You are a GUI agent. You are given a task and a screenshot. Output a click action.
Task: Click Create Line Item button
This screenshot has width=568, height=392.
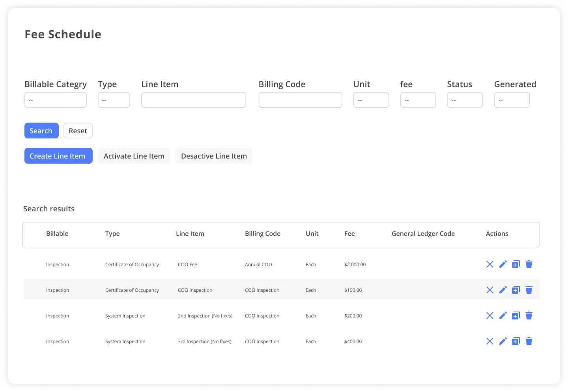click(x=58, y=156)
